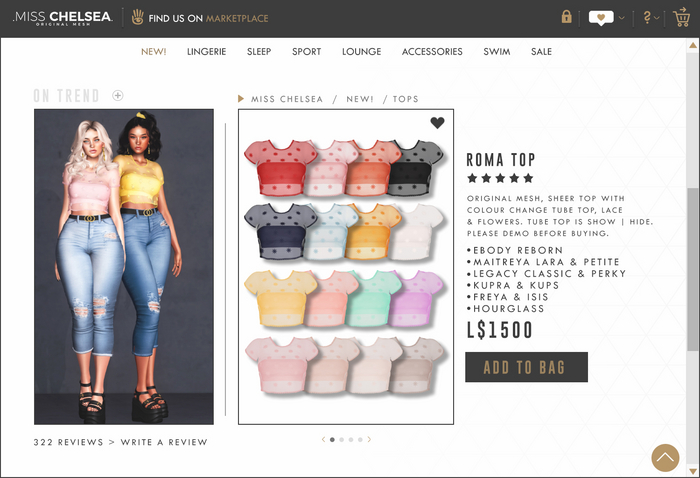Click the heart wishlist speech bubble icon
This screenshot has width=700, height=478.
pyautogui.click(x=601, y=18)
